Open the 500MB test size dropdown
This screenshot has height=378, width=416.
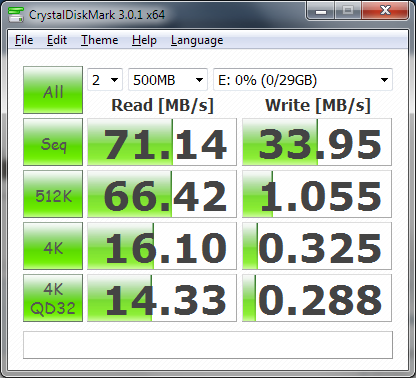coord(168,80)
